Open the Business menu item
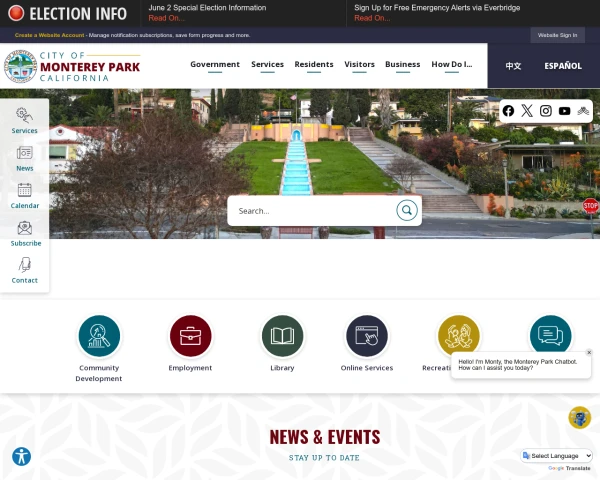The width and height of the screenshot is (600, 480). 403,64
